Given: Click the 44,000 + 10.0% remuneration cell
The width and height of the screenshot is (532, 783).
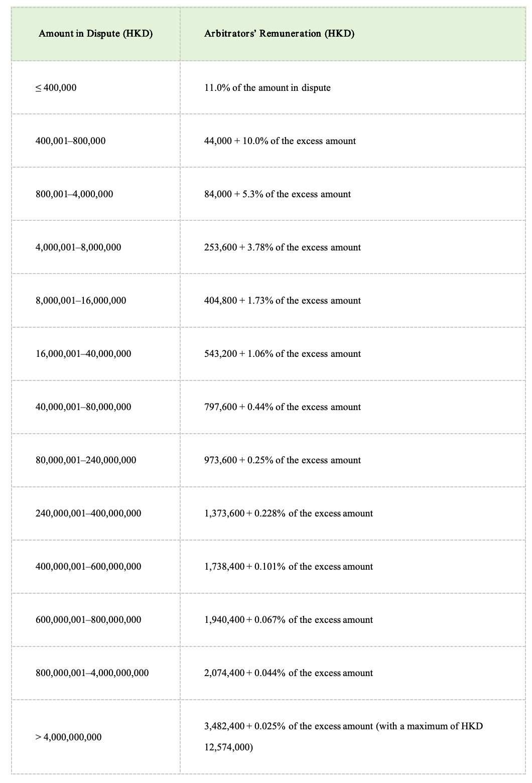Looking at the screenshot, I should [x=280, y=141].
